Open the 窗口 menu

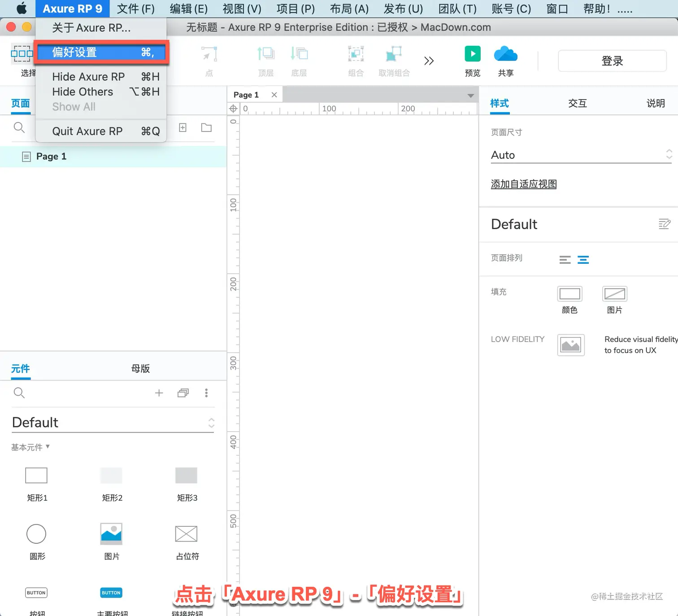(557, 9)
